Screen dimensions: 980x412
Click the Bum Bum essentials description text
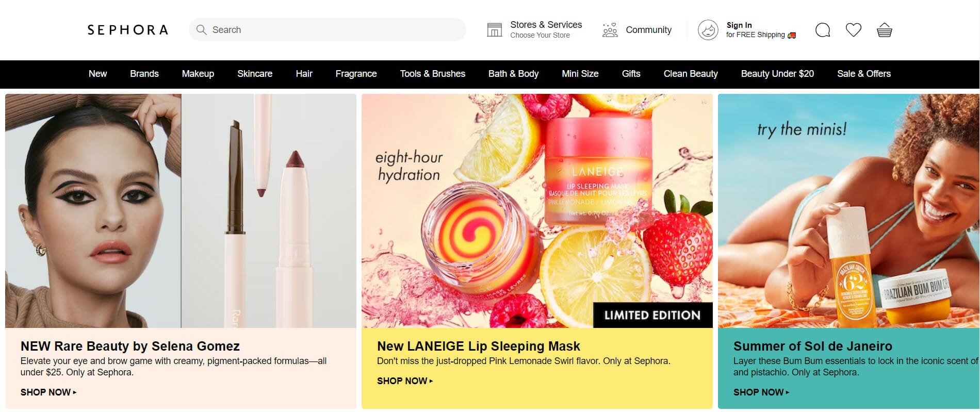point(856,367)
